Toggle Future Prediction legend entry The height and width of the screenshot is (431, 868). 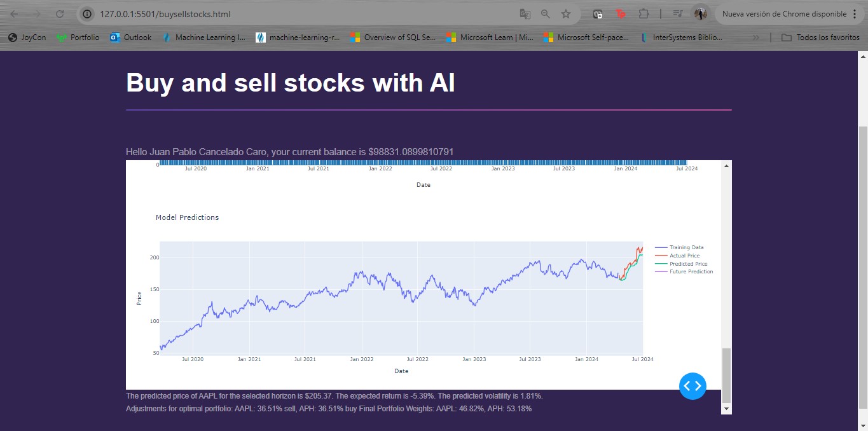tap(691, 271)
